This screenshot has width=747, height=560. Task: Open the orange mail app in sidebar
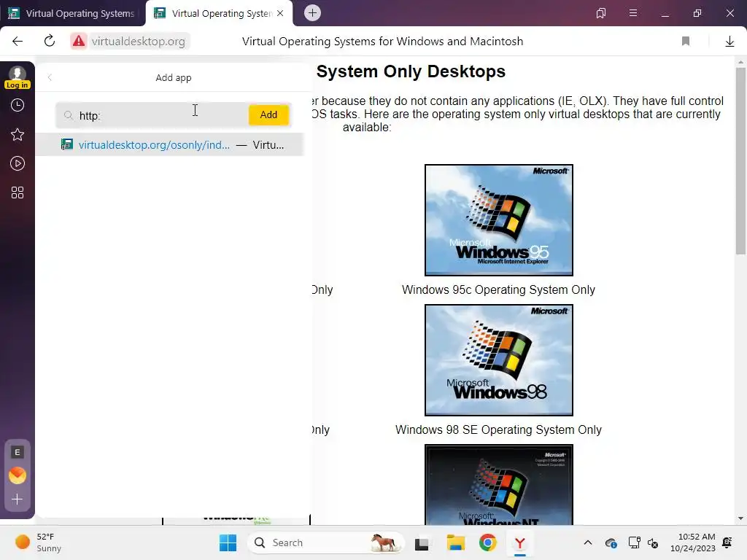(x=18, y=475)
